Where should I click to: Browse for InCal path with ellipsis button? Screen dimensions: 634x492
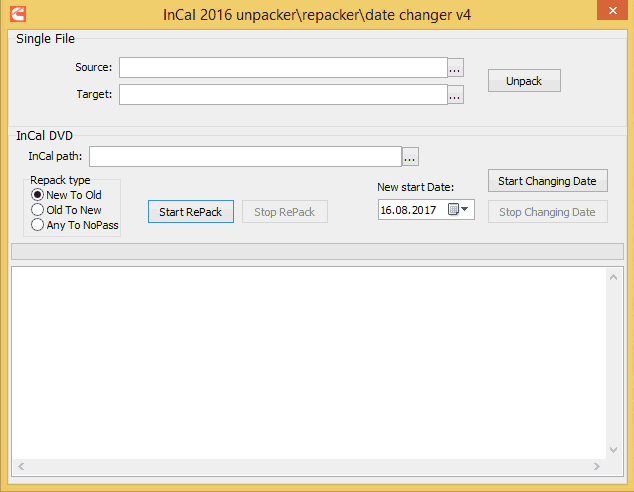410,156
